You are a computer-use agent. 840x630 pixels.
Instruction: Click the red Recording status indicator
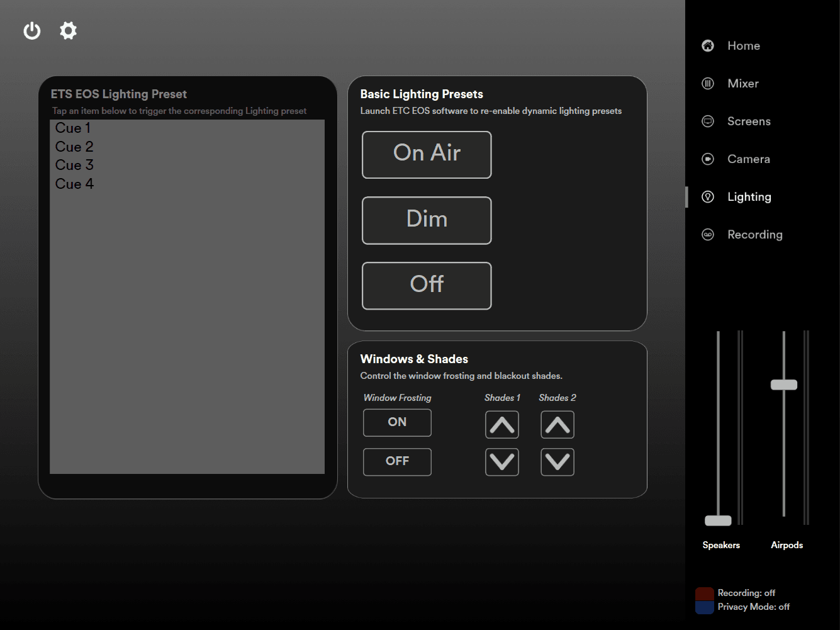click(x=705, y=593)
